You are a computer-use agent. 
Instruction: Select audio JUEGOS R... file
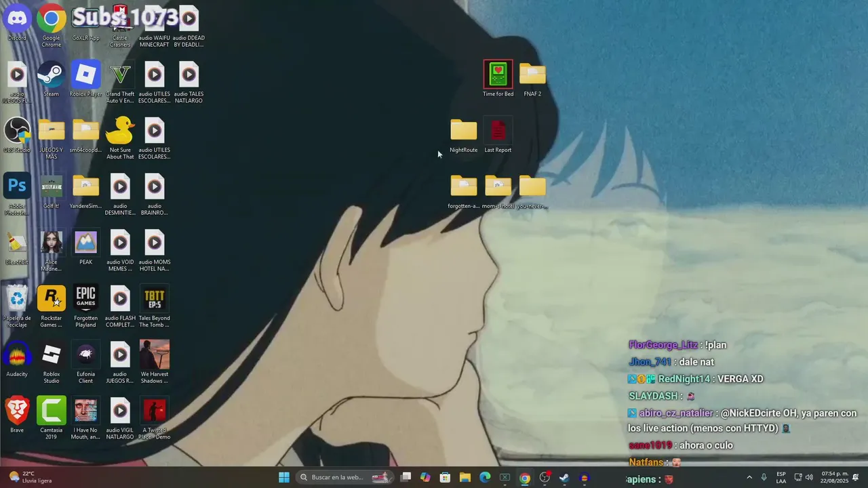coord(120,363)
